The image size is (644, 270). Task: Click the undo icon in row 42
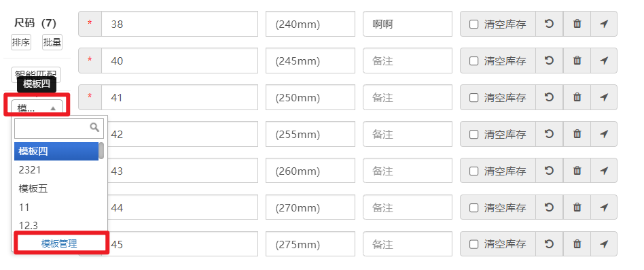pos(549,134)
